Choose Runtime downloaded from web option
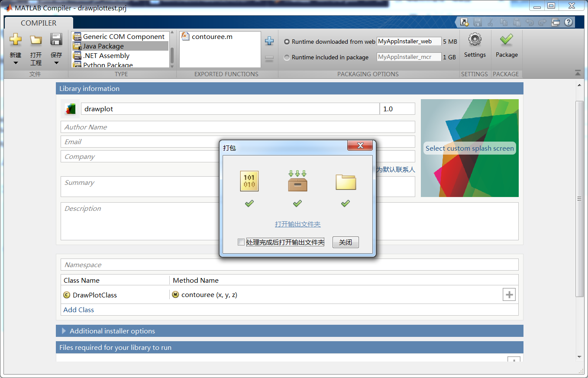588x378 pixels. coord(287,42)
